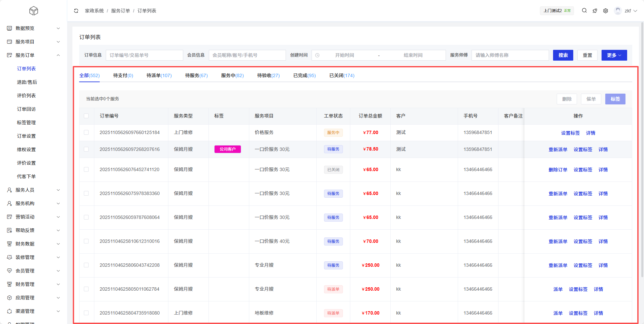The height and width of the screenshot is (324, 644).
Task: Click the cube logo in sidebar
Action: 34,11
